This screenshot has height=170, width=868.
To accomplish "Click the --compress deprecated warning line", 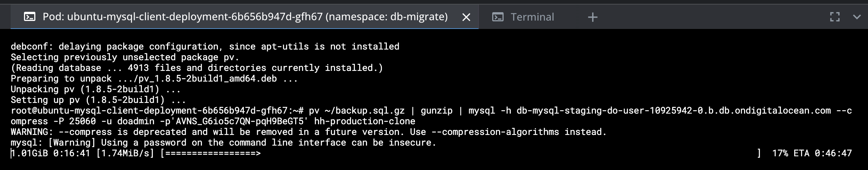I will [308, 132].
